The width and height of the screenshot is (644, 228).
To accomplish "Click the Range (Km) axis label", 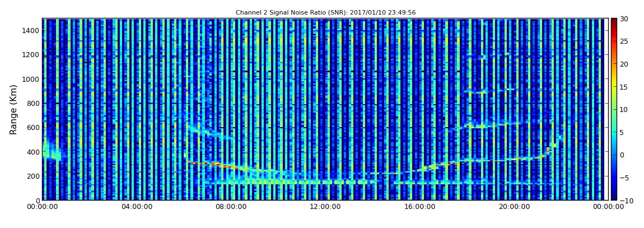I will [13, 110].
